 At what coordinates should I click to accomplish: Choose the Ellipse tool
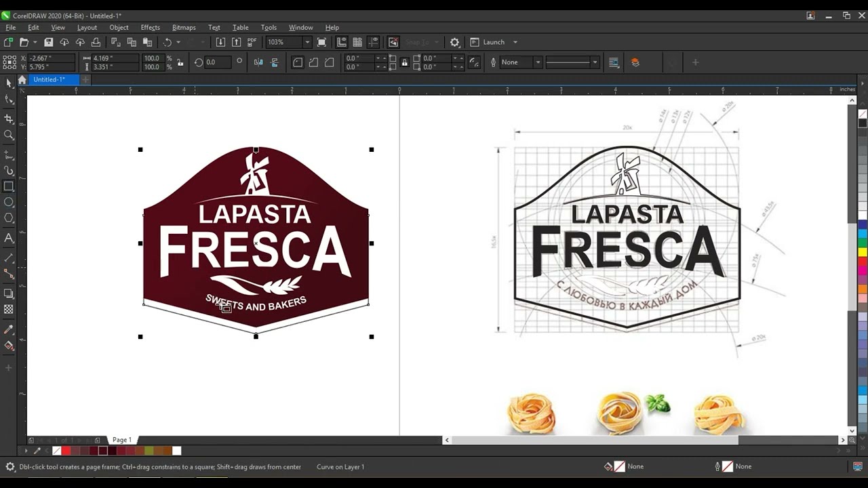pyautogui.click(x=9, y=202)
